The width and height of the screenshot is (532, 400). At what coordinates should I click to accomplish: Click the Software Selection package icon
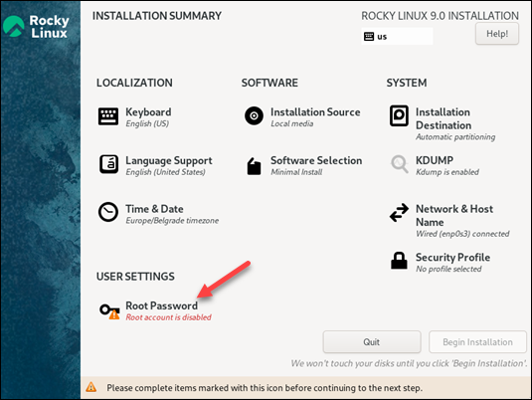point(254,166)
